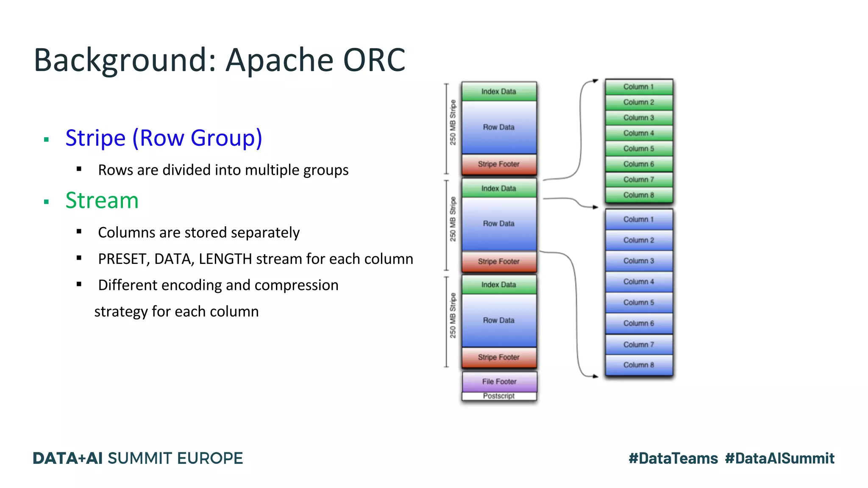Click the blue Column 4 block
The image size is (868, 488).
pos(639,282)
